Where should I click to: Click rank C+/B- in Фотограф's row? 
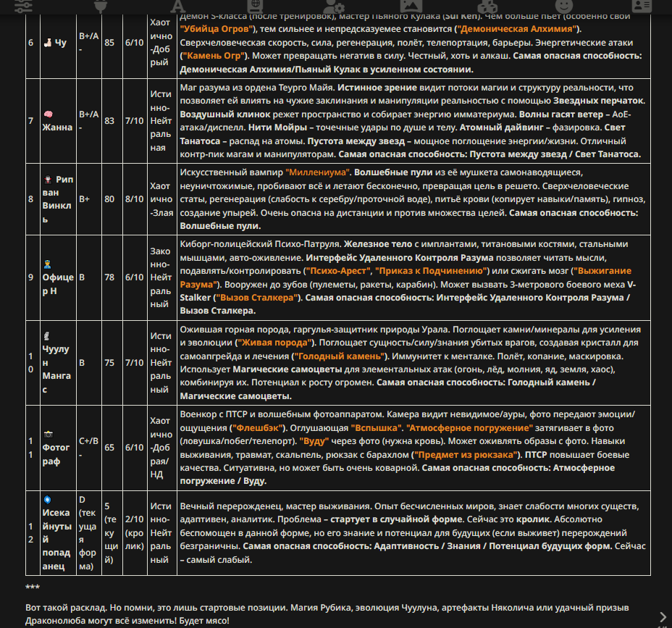(89, 448)
